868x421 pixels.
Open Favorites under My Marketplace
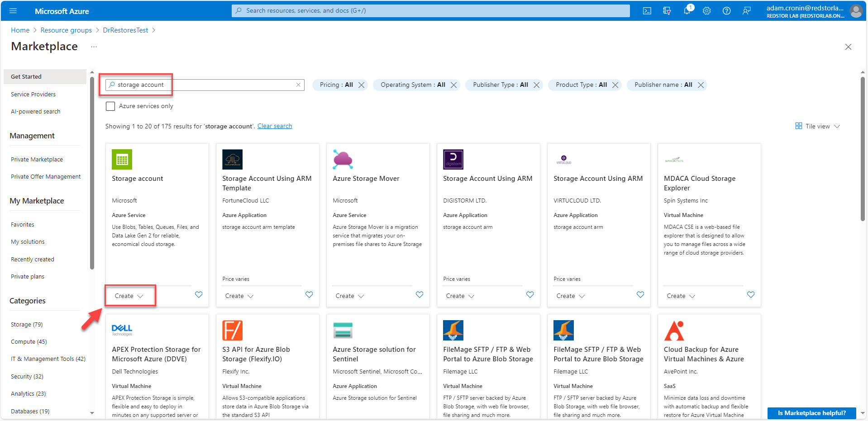tap(23, 225)
